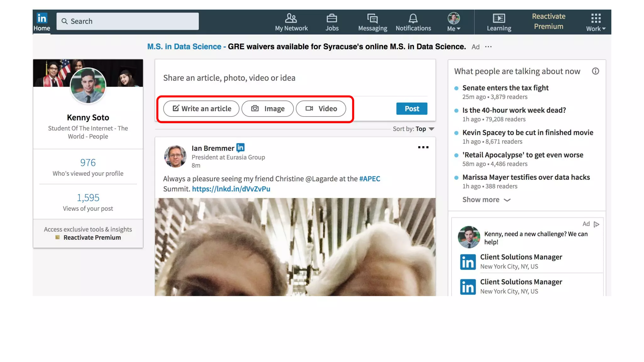Image resolution: width=644 pixels, height=362 pixels.
Task: Open the Work apps grid dropdown
Action: (596, 22)
